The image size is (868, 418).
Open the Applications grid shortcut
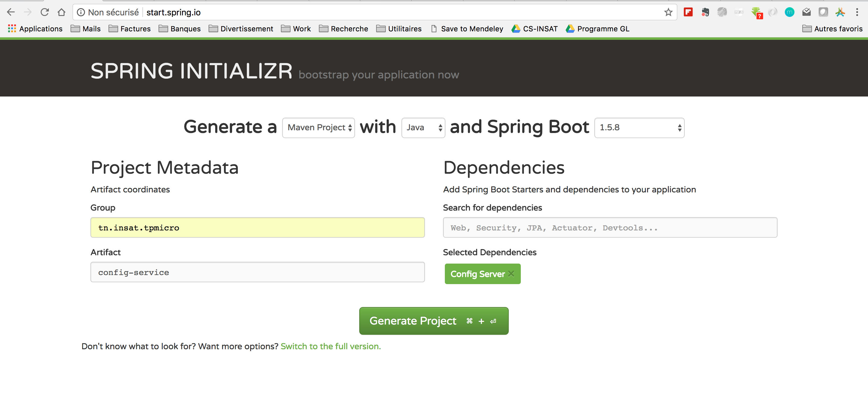[x=35, y=29]
